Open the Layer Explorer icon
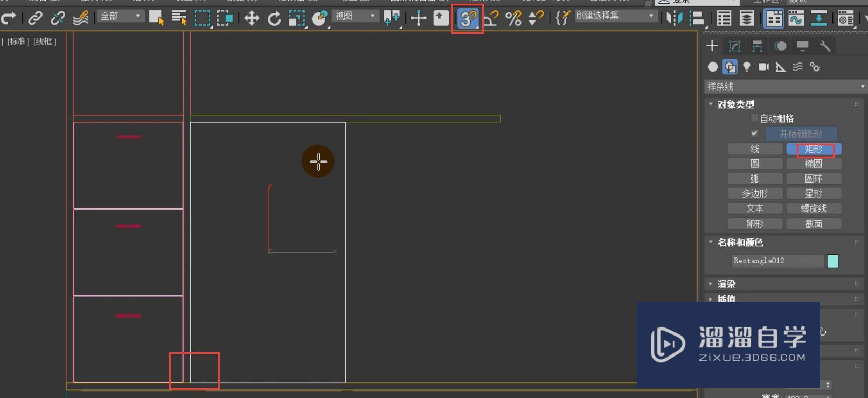 point(747,18)
